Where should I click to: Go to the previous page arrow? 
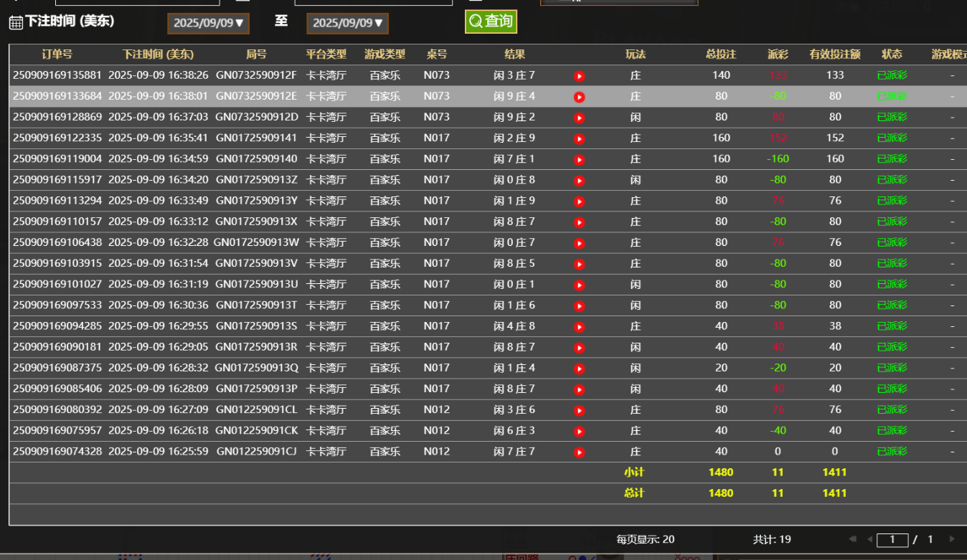coord(869,539)
